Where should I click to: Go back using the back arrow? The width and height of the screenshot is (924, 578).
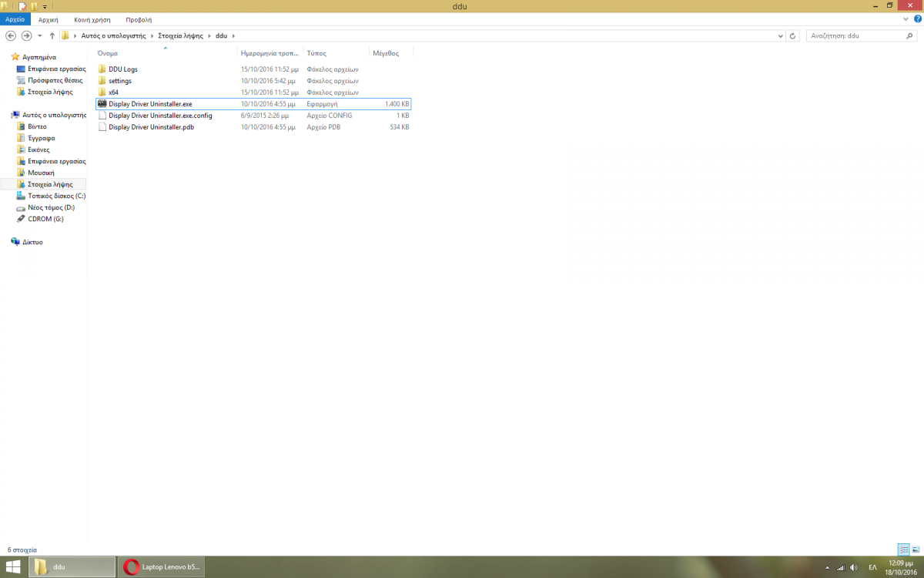tap(11, 35)
